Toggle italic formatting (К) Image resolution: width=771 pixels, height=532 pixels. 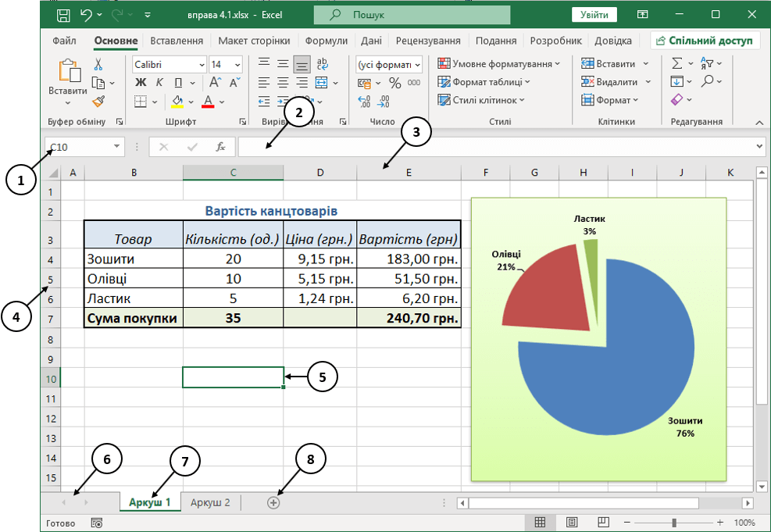click(159, 83)
